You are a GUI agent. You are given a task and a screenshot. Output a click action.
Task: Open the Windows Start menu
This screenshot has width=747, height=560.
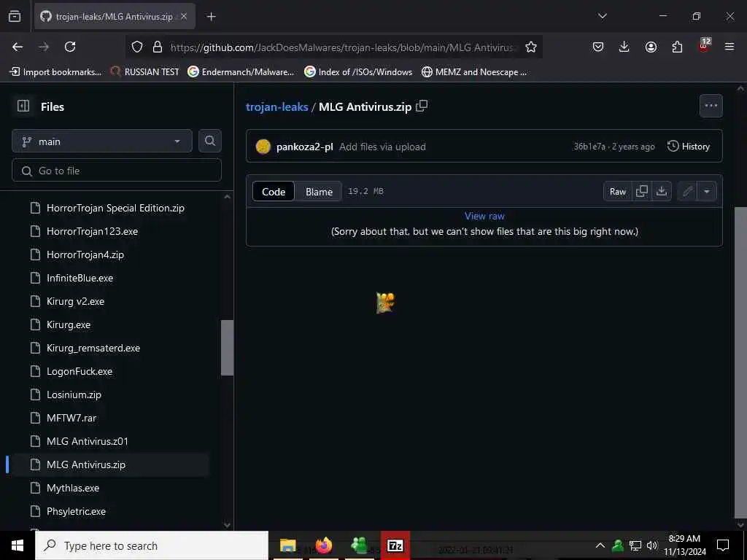18,545
